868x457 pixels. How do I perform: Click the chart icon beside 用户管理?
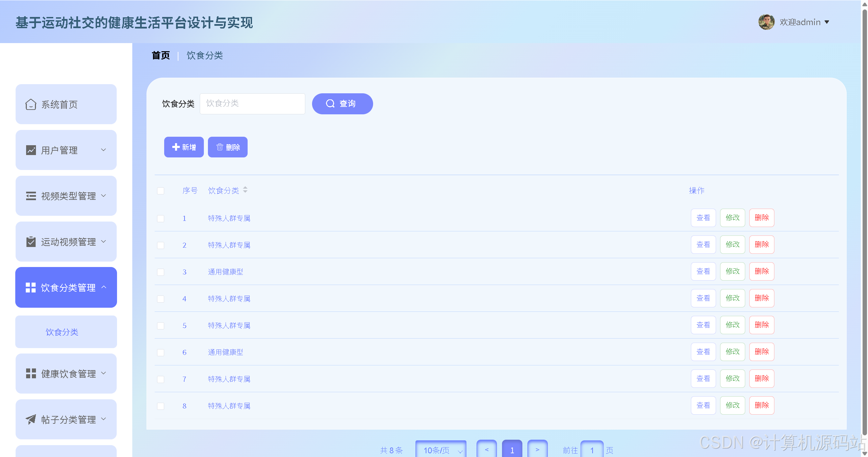coord(31,150)
